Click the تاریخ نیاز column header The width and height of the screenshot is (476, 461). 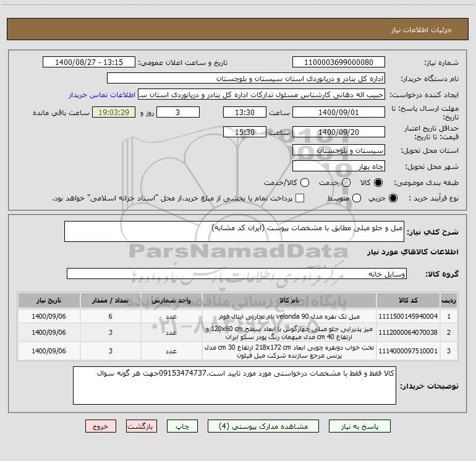[x=49, y=300]
